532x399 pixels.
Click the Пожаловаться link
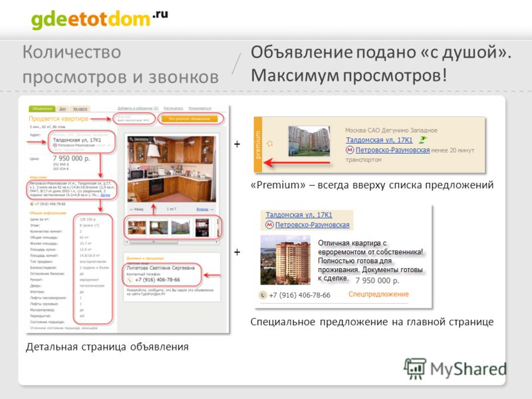coord(200,108)
